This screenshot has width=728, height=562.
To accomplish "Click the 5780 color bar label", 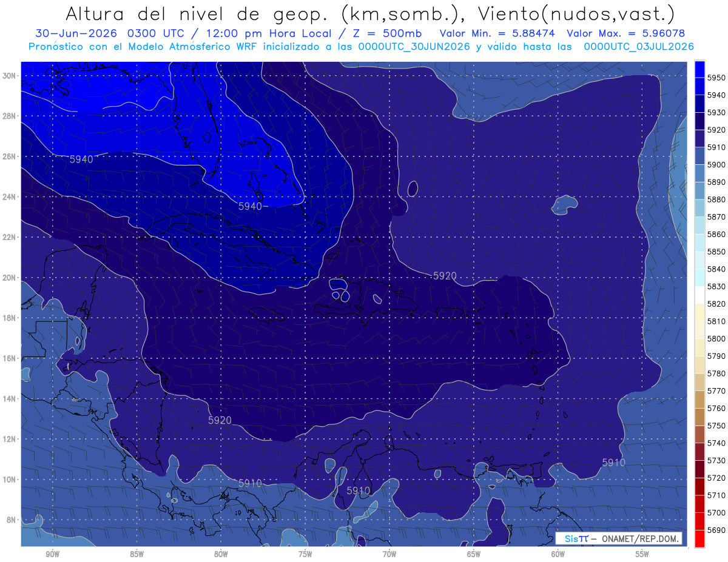I will 716,373.
